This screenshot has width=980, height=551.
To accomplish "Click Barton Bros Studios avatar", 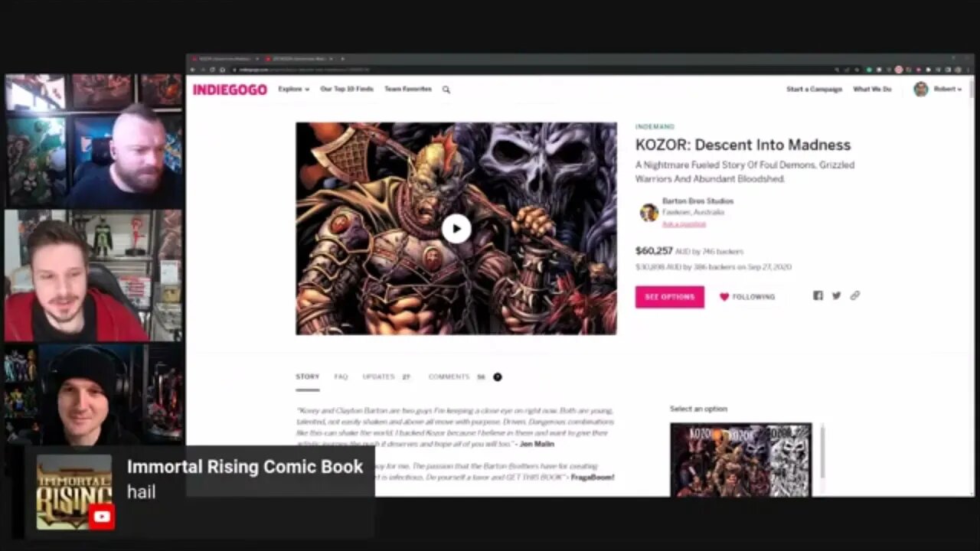I will coord(648,212).
